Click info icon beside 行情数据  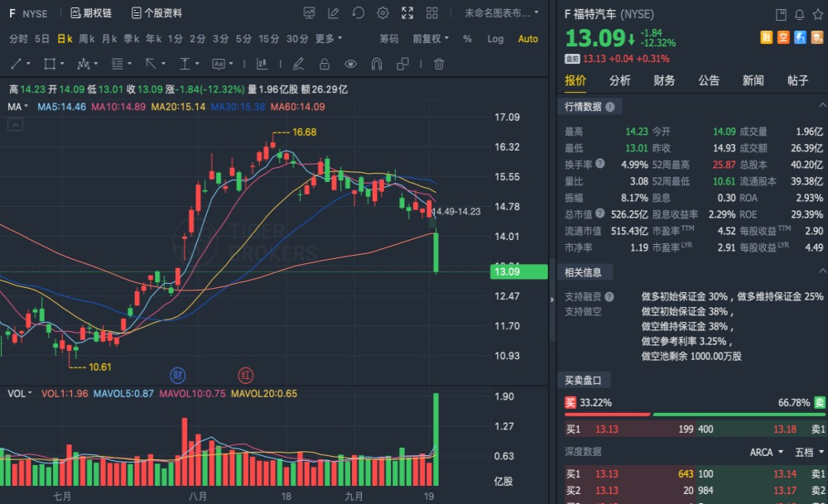pyautogui.click(x=610, y=107)
